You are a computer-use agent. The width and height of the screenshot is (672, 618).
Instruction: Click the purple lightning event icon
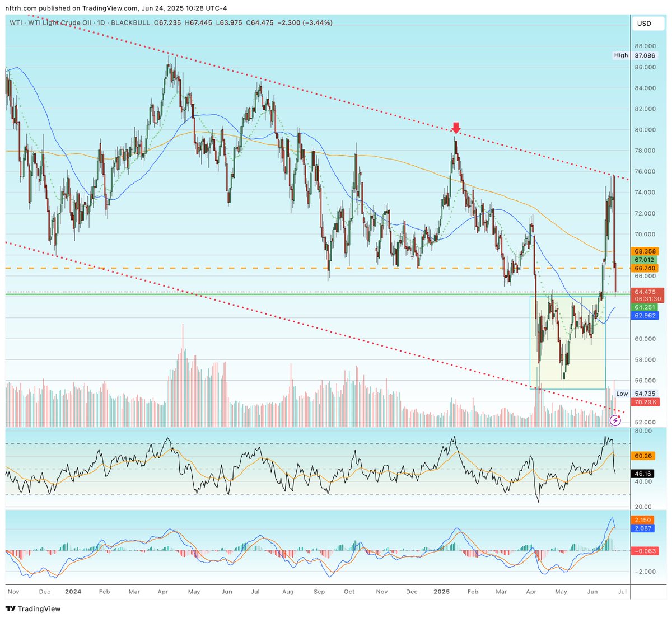click(615, 420)
